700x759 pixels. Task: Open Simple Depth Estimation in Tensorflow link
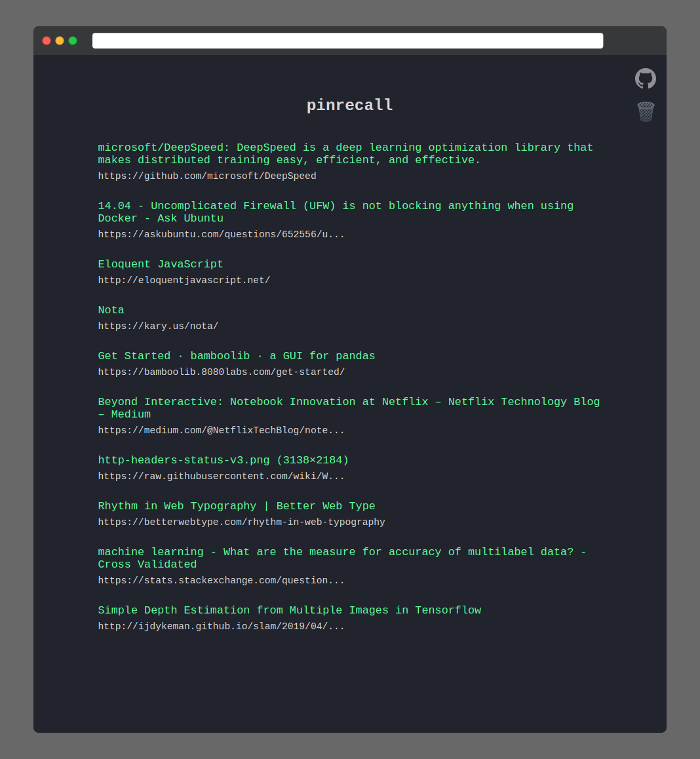pos(290,610)
